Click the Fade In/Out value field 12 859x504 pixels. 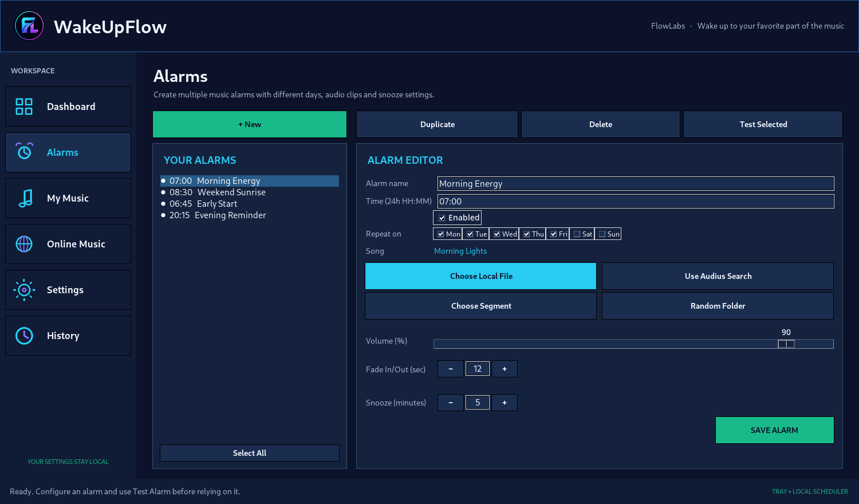(478, 369)
